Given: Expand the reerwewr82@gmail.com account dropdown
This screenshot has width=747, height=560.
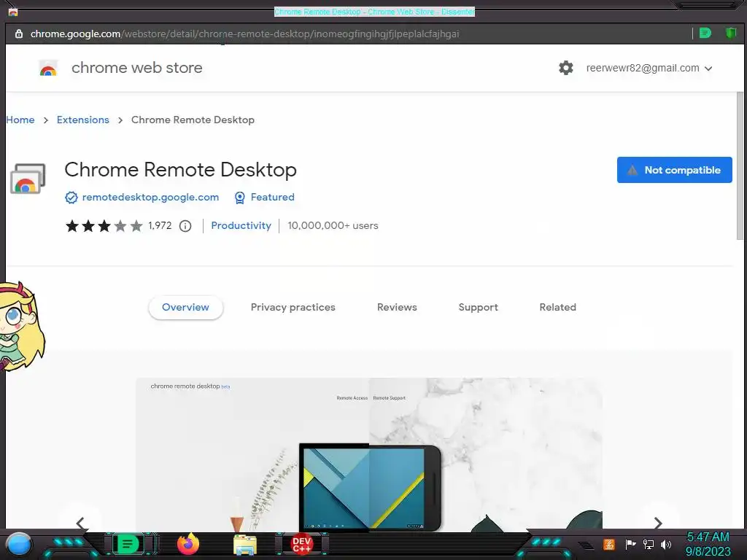Looking at the screenshot, I should click(x=649, y=68).
